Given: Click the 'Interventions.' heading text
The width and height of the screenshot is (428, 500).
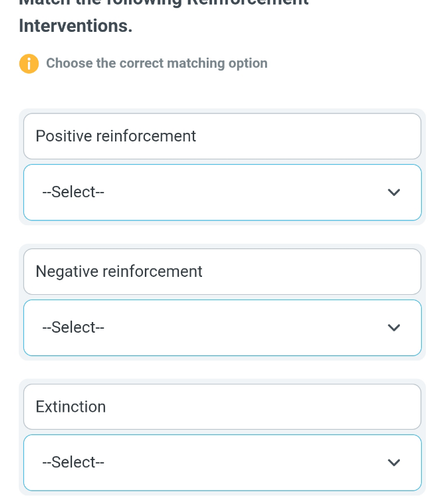Looking at the screenshot, I should [76, 26].
